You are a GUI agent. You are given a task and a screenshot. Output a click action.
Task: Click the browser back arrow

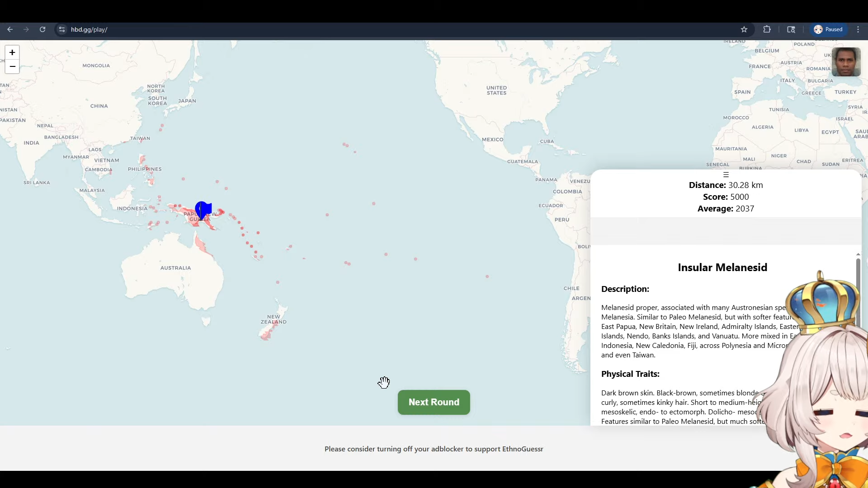[10, 29]
